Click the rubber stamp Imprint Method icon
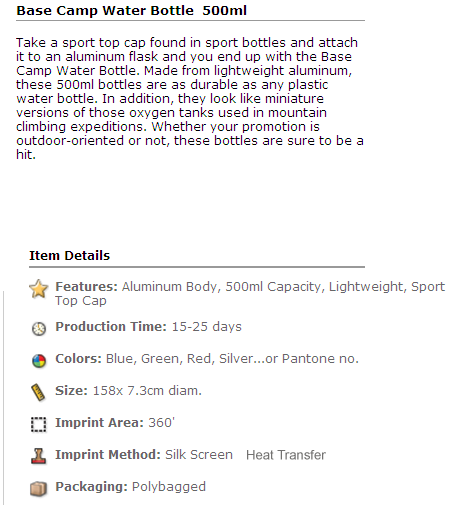Screen dimensions: 461x505 tap(39, 456)
